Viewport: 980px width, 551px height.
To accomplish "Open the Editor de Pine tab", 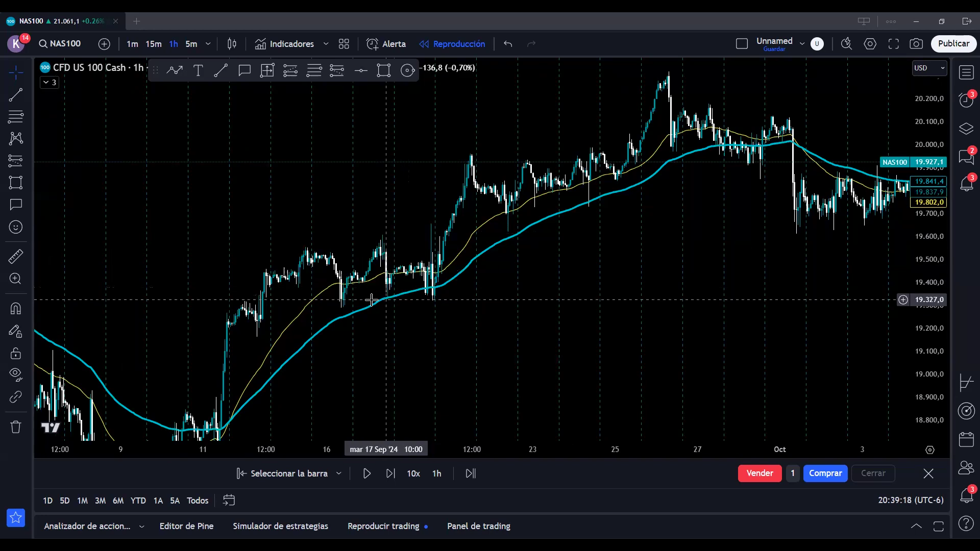I will click(186, 526).
